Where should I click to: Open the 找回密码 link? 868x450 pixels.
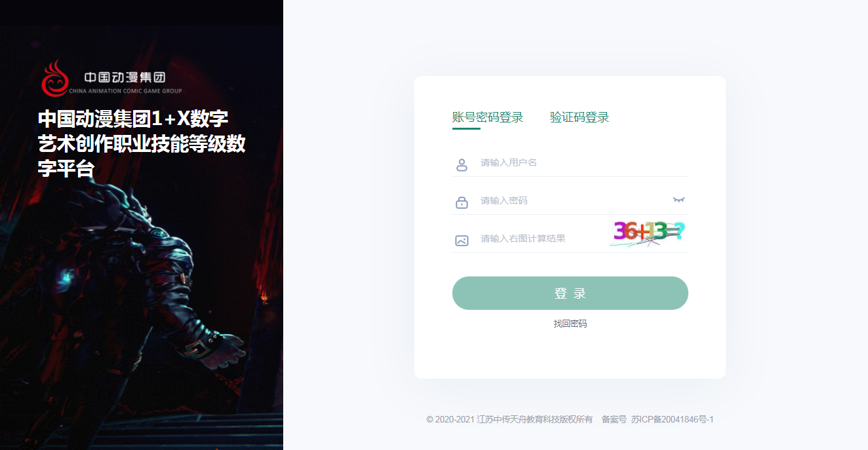(x=570, y=324)
